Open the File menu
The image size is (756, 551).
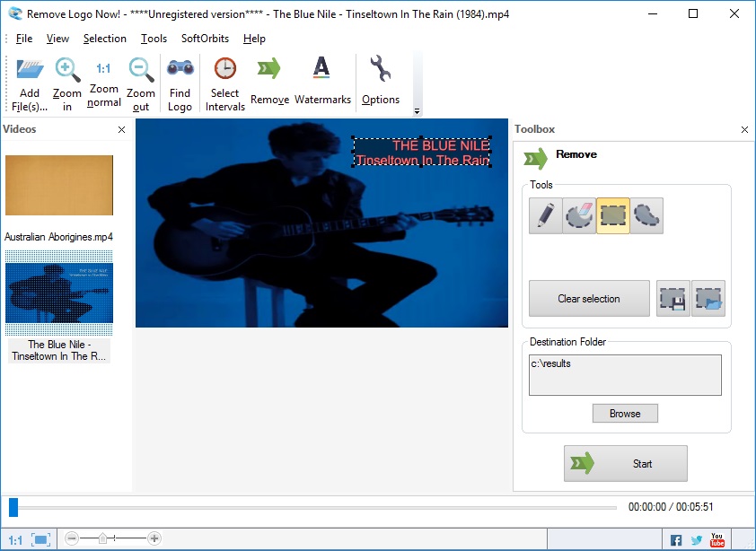click(x=24, y=39)
